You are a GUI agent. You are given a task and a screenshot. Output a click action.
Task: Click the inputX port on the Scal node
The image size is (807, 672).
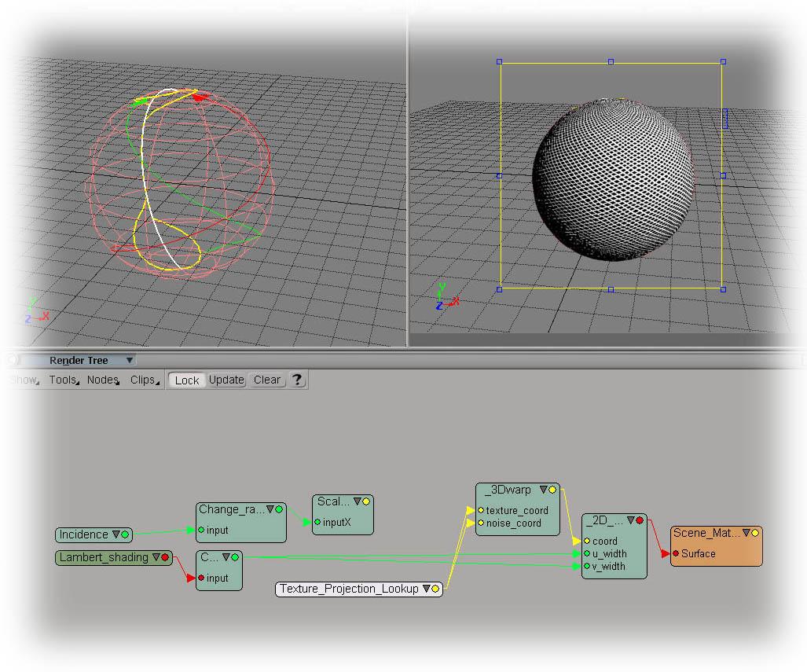(317, 522)
